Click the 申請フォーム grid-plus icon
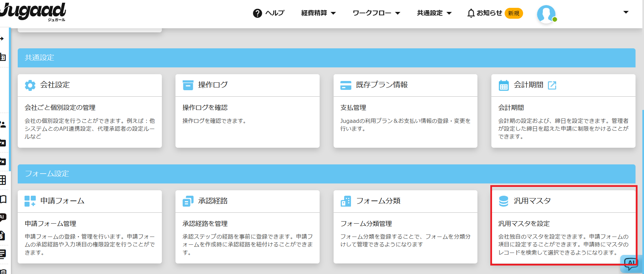This screenshot has width=644, height=274. (30, 201)
